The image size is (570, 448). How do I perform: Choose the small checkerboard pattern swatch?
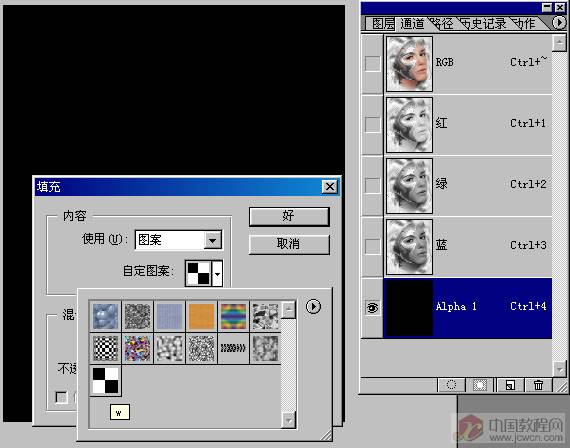pyautogui.click(x=105, y=348)
